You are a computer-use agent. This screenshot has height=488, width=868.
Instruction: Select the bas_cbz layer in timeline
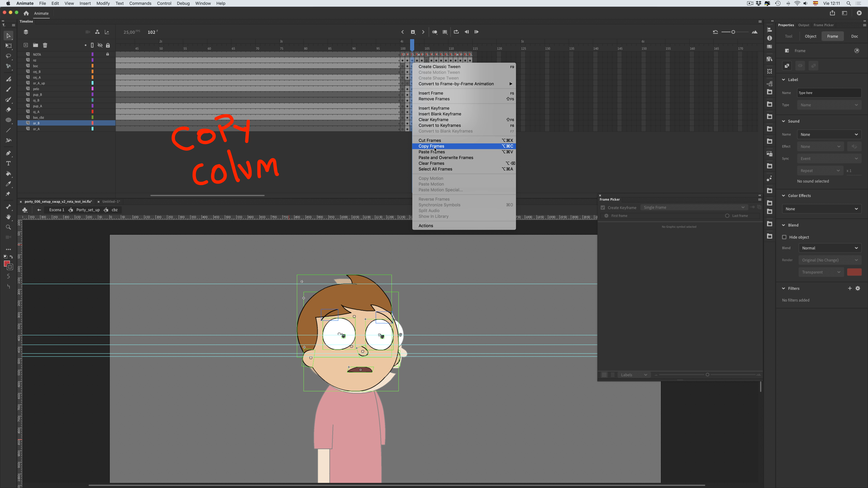[39, 117]
